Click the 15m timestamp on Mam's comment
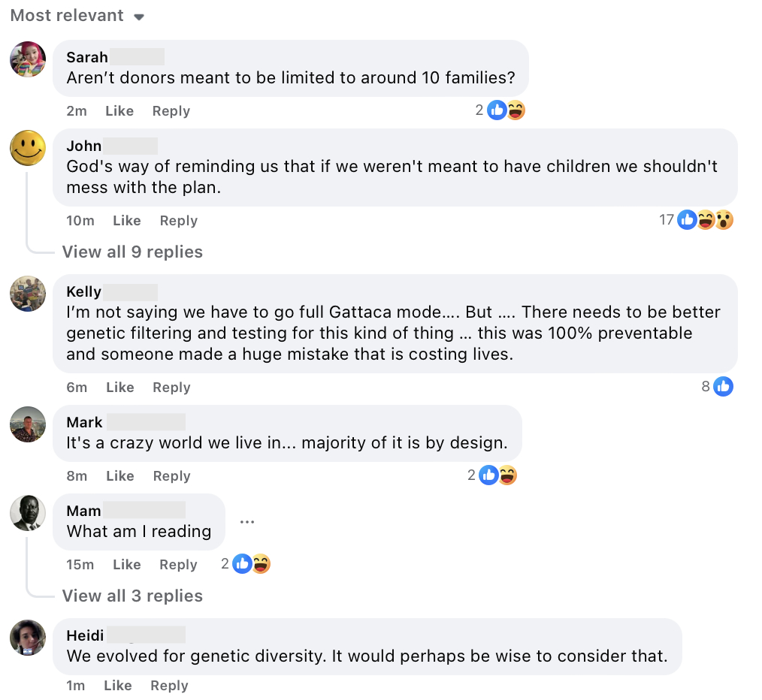The height and width of the screenshot is (700, 762). 80,565
